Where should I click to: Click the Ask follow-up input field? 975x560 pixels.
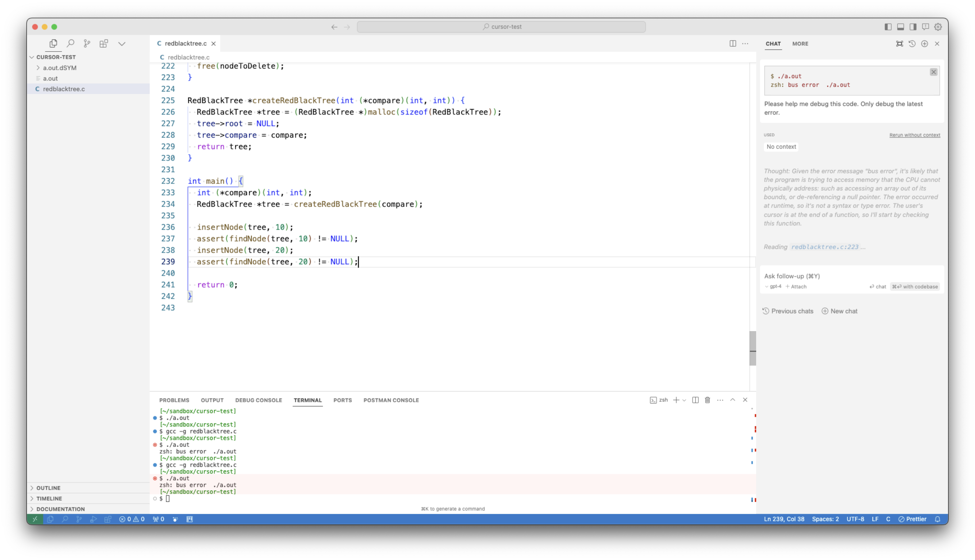click(851, 276)
